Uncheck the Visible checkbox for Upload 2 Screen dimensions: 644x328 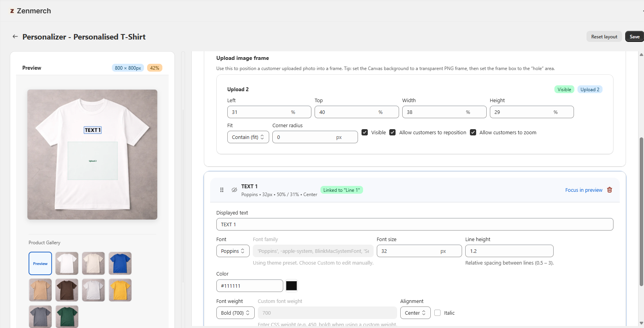pos(365,132)
